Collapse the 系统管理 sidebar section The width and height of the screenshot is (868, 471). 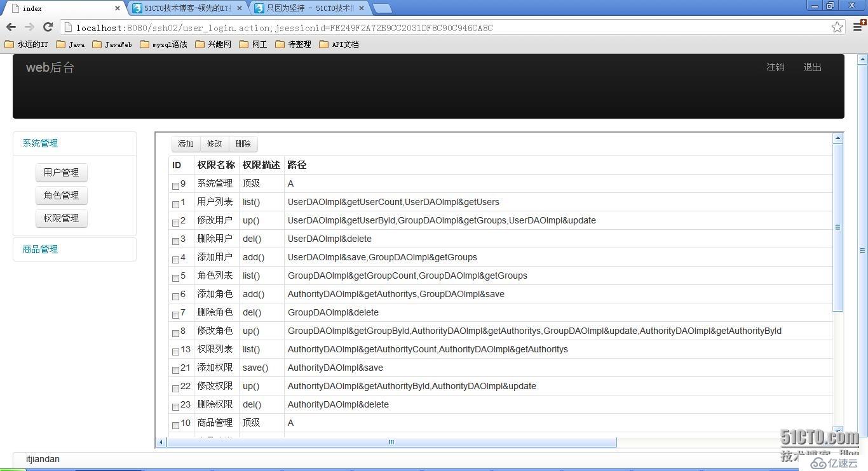(x=40, y=143)
